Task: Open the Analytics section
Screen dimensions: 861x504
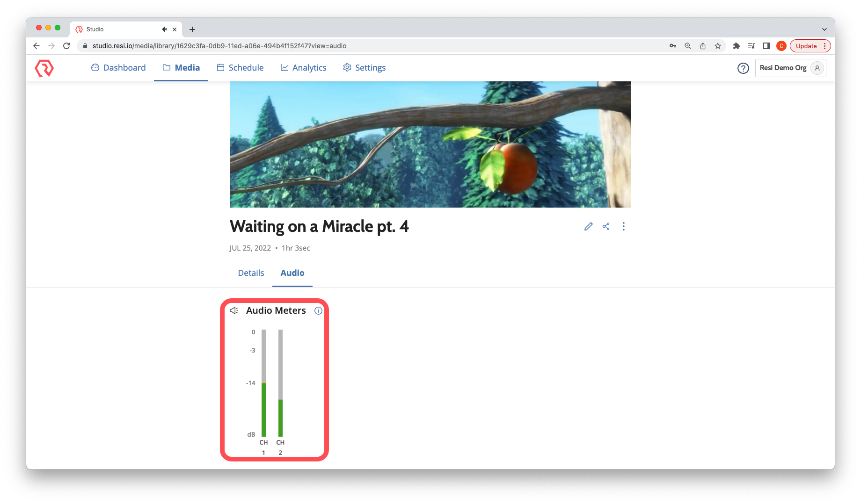Action: coord(303,68)
